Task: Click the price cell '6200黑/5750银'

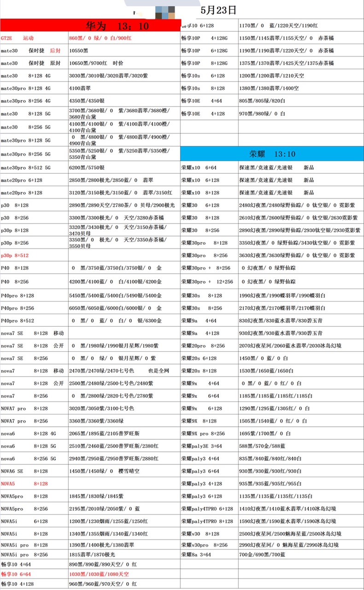Action: tap(124, 169)
